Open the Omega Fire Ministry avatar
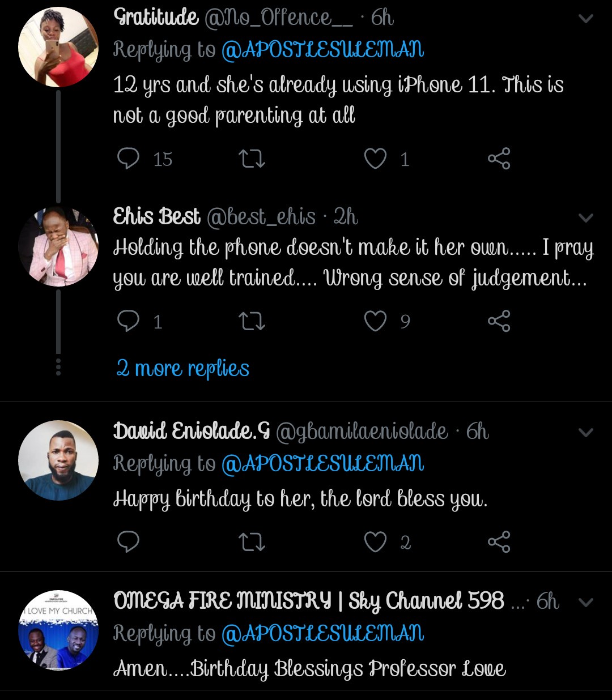Viewport: 612px width, 700px height. click(x=58, y=630)
